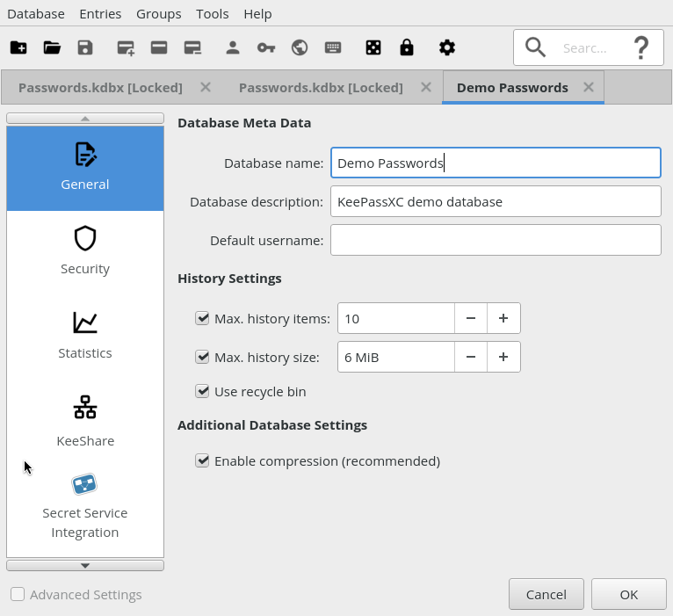This screenshot has width=673, height=616.
Task: Open the Statistics settings category
Action: coord(85,337)
